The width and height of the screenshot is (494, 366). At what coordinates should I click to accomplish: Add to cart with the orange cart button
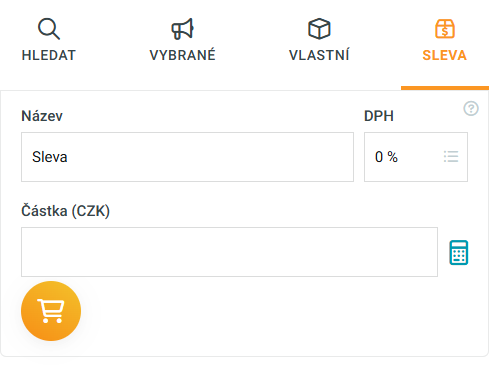click(51, 311)
